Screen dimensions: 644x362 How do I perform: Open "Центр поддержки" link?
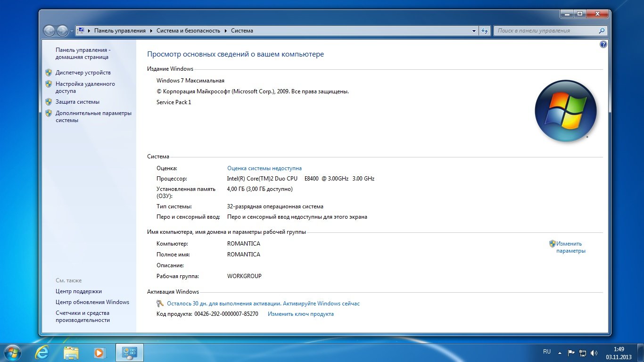tap(79, 291)
